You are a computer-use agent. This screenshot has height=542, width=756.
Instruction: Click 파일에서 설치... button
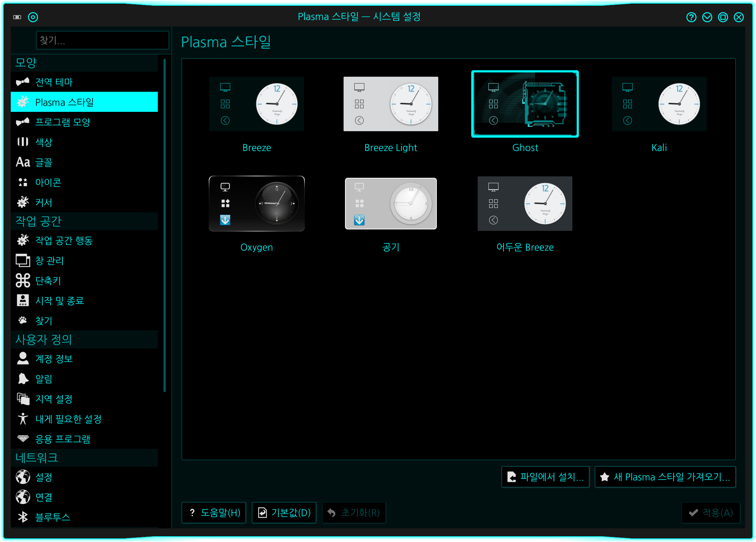tap(545, 477)
